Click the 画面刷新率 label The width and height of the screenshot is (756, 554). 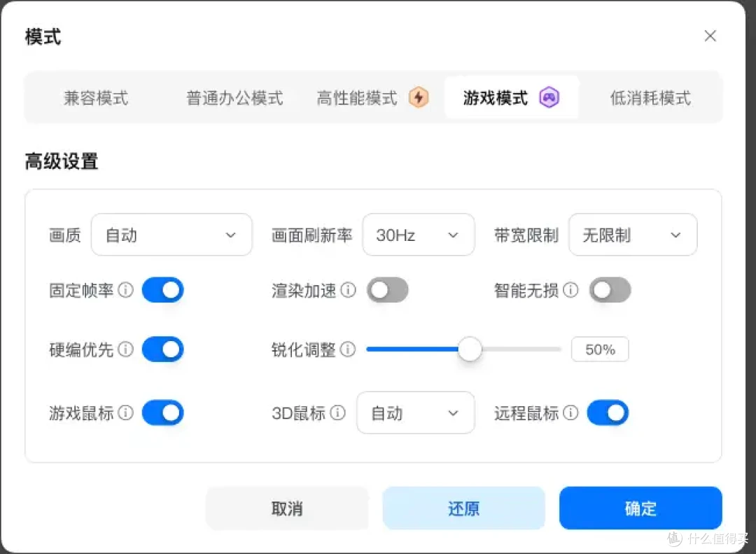(x=311, y=235)
